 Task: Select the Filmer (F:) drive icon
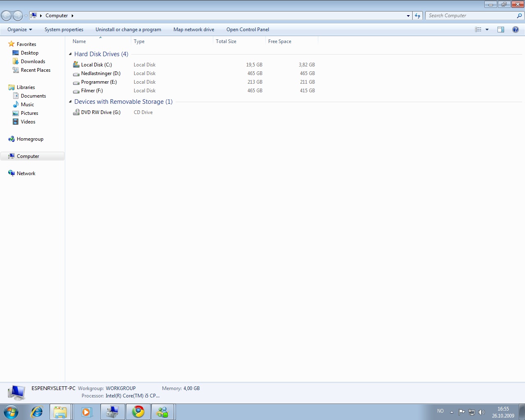coord(76,91)
